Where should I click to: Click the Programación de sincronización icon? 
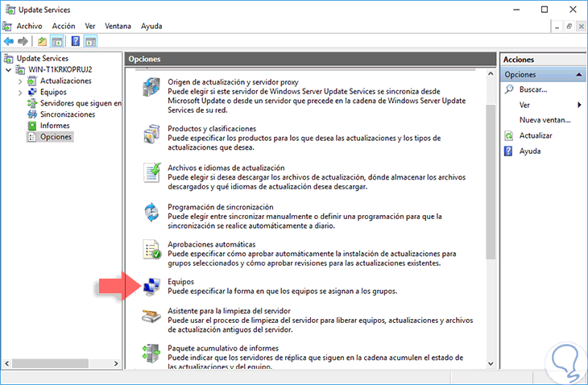click(x=152, y=212)
